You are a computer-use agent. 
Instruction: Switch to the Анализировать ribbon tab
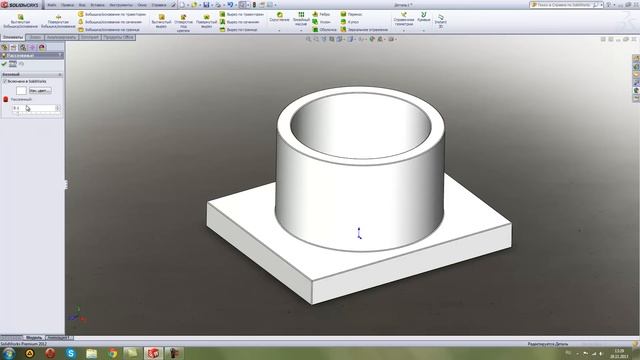pyautogui.click(x=61, y=38)
